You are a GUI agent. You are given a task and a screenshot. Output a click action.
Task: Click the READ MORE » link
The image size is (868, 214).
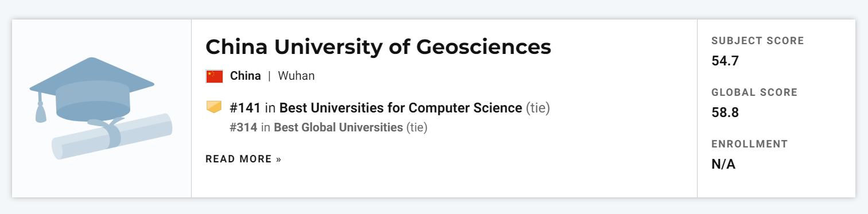pos(243,159)
